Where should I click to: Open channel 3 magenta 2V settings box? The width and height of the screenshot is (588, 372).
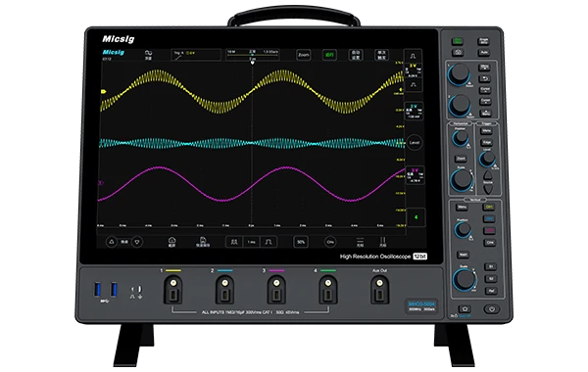[416, 176]
